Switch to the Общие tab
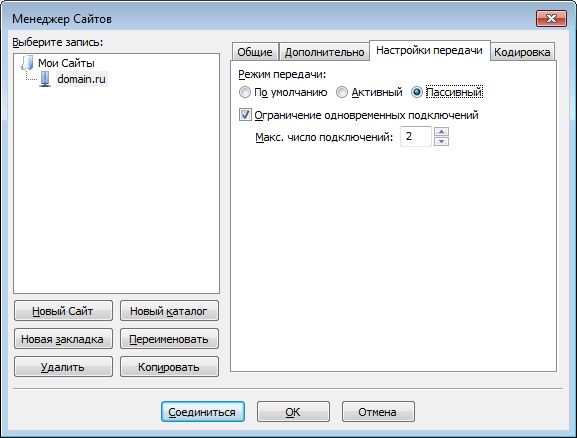The width and height of the screenshot is (577, 438). 255,52
